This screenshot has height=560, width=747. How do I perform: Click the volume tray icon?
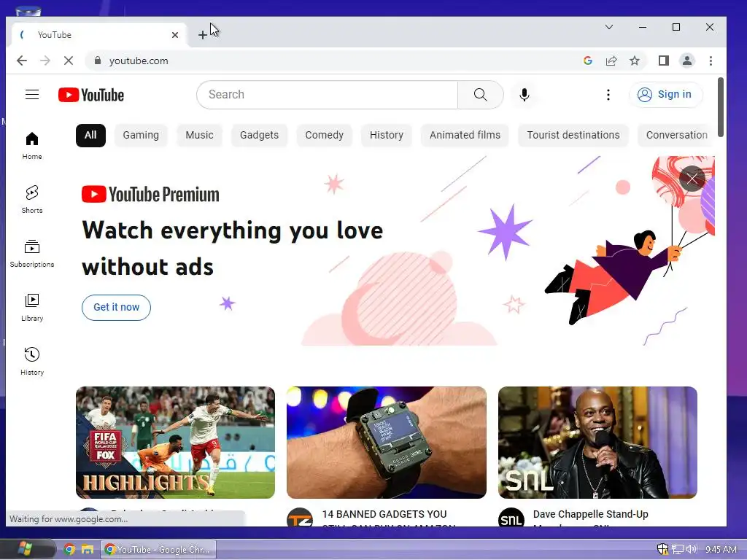click(x=692, y=550)
